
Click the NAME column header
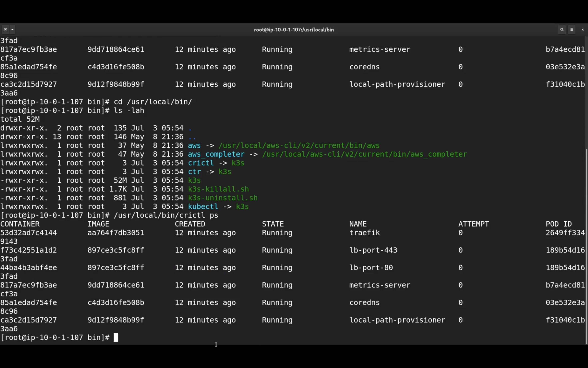tap(358, 224)
